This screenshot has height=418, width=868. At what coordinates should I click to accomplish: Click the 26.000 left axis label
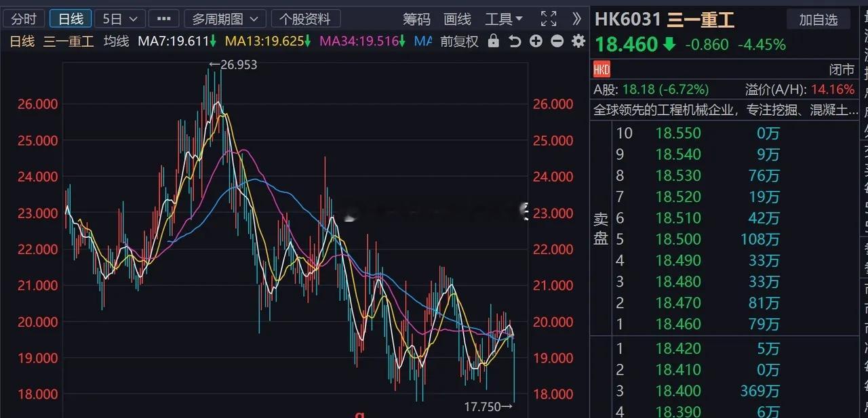39,104
